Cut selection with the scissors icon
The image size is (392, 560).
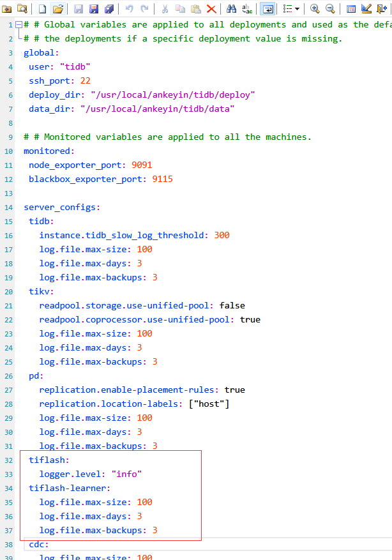165,8
